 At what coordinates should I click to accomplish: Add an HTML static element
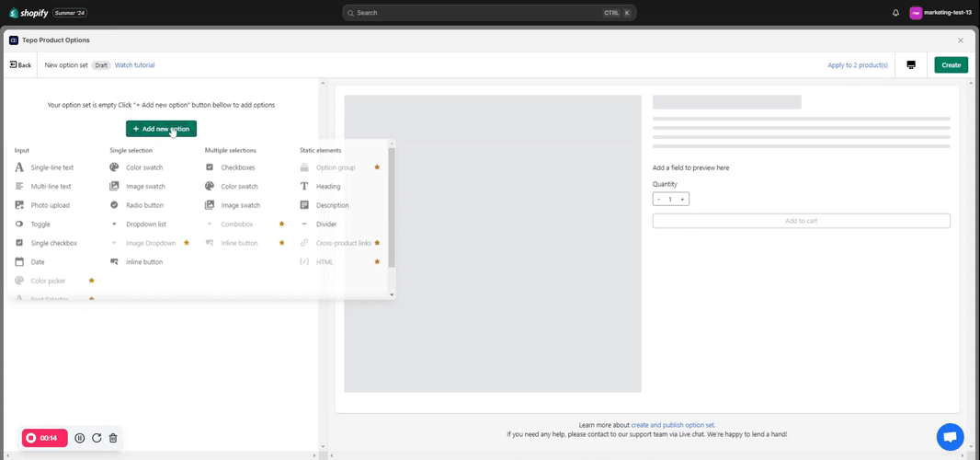point(340,261)
